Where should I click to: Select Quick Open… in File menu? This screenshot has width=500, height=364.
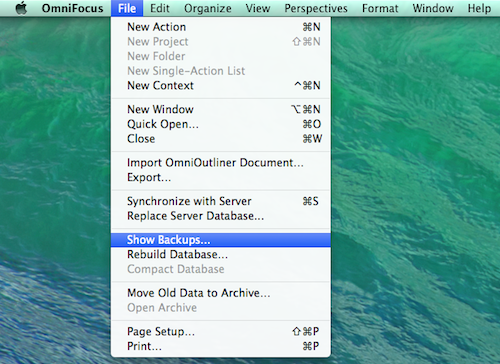coord(221,124)
